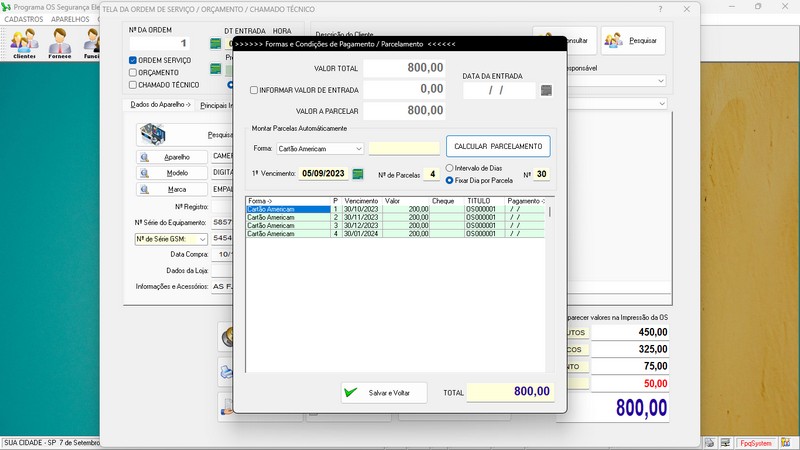Click Pesquisar button in order window

(633, 40)
